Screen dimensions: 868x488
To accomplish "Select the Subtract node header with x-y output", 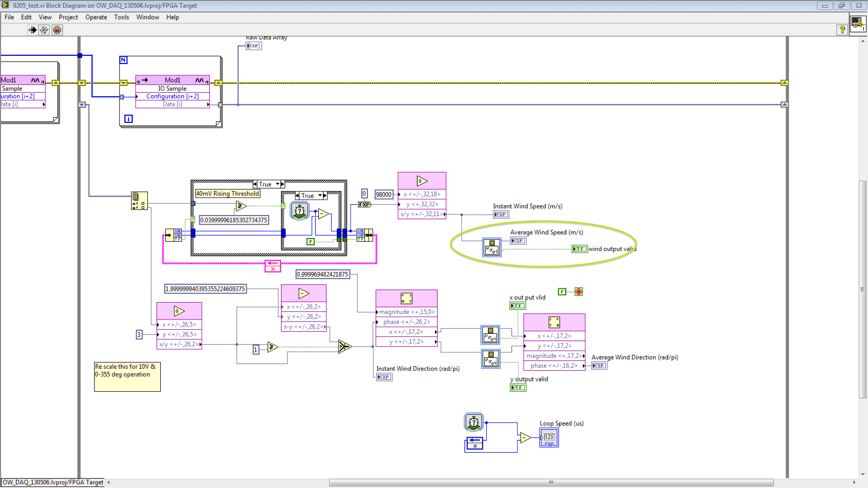I will pos(303,293).
